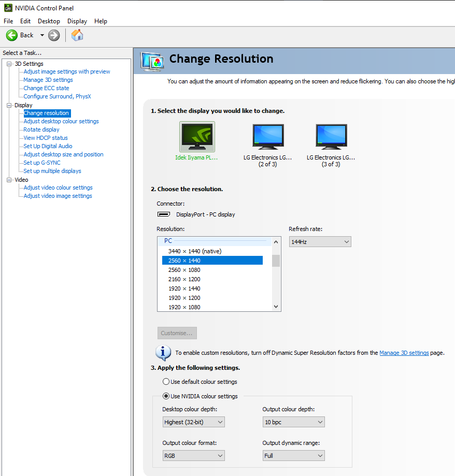Open the Desktop colour depth dropdown
The height and width of the screenshot is (476, 455).
click(x=193, y=422)
